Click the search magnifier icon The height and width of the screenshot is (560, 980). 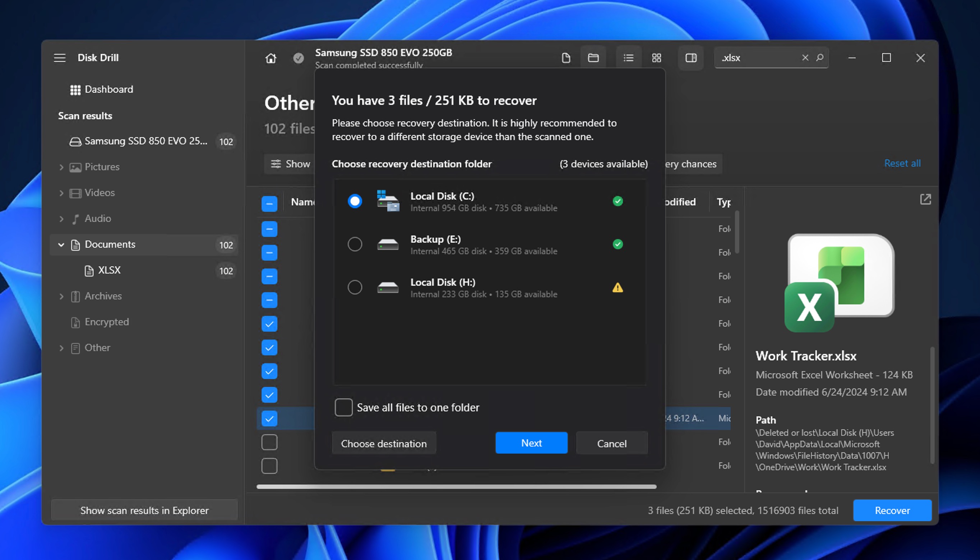[x=819, y=58]
